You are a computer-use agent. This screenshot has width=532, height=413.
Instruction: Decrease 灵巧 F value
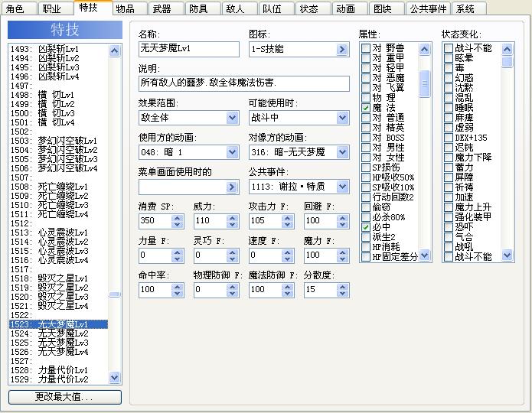[x=233, y=259]
